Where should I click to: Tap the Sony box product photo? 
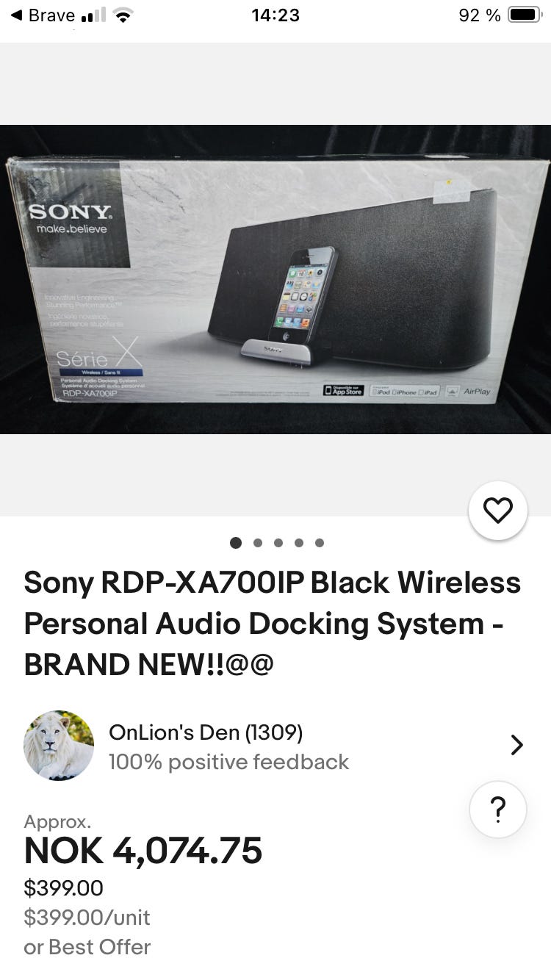click(x=275, y=279)
